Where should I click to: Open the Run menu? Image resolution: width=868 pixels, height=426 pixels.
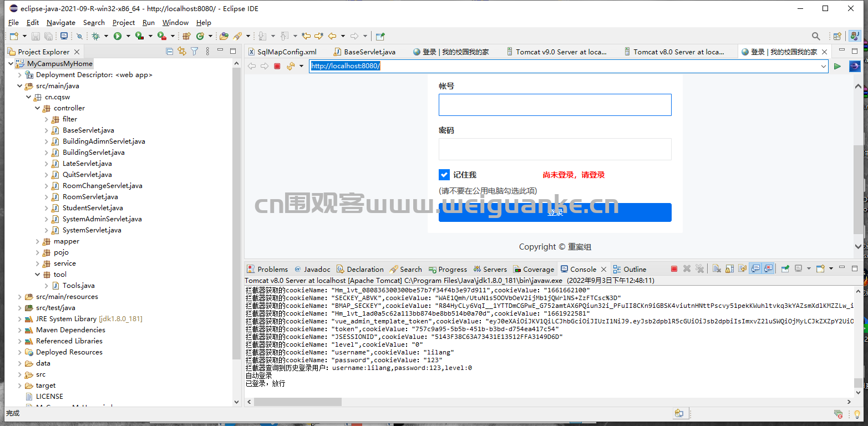click(149, 23)
